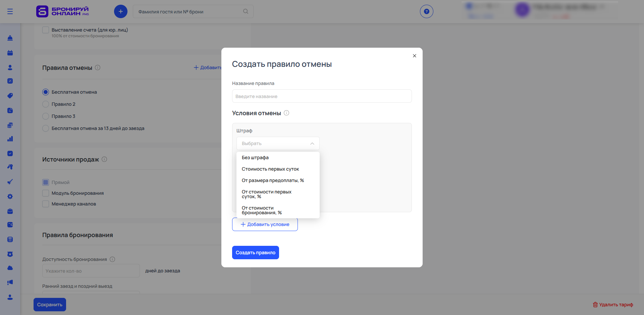644x315 pixels.
Task: Open the reception bell sidebar icon
Action: (10, 38)
